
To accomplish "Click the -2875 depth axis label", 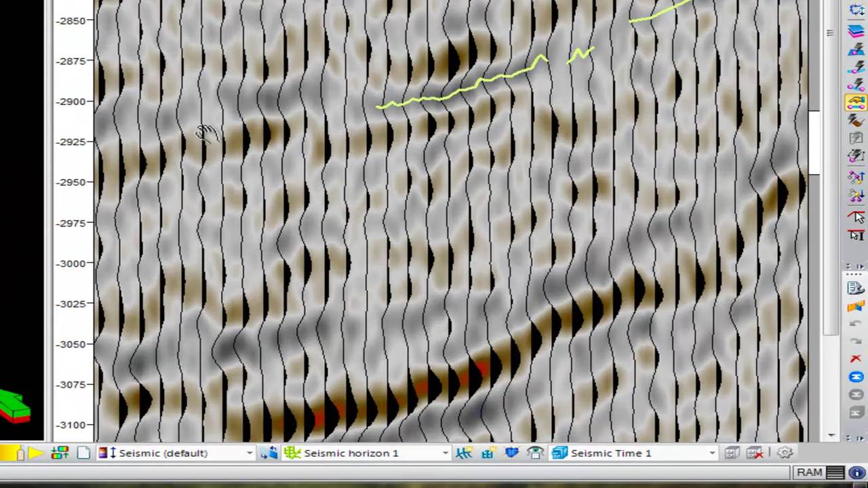I will coord(71,61).
